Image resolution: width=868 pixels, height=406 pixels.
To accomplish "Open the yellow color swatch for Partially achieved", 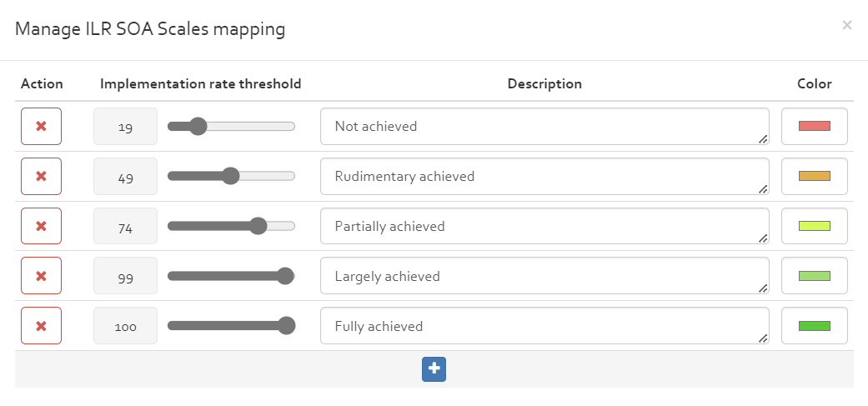I will pos(815,226).
